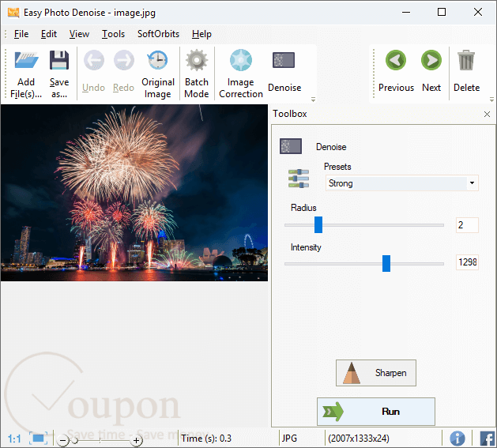This screenshot has height=448, width=497.
Task: Open the Facebook icon link
Action: [488, 439]
